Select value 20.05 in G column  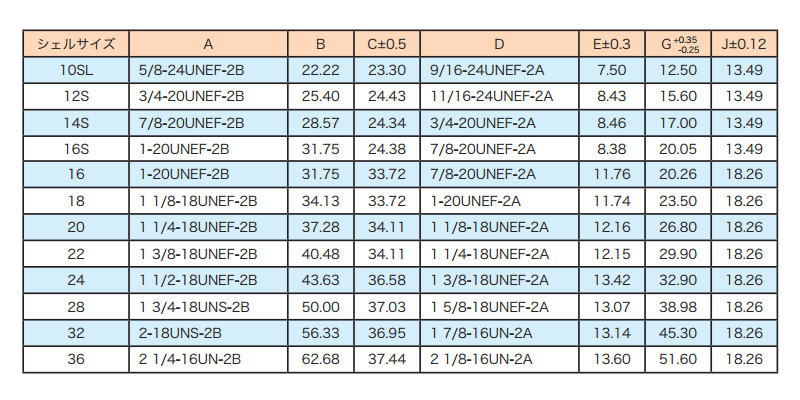click(x=679, y=149)
